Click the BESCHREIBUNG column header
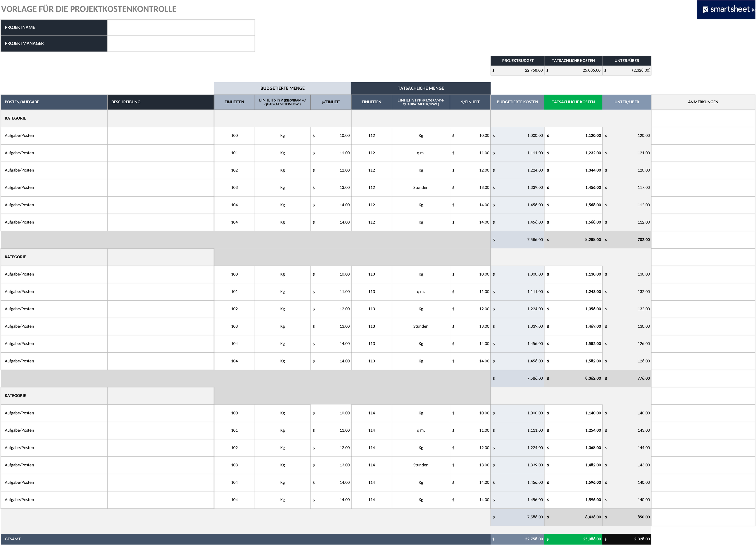756x545 pixels. (x=160, y=102)
